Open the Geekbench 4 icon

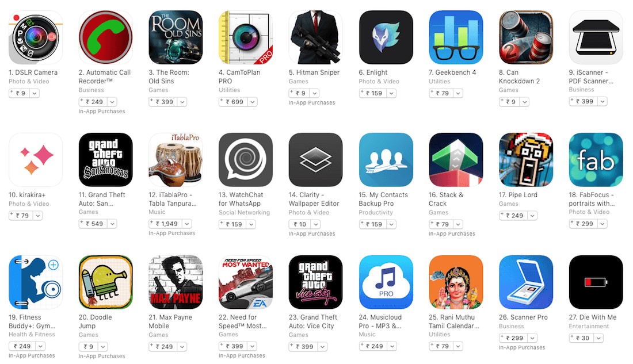click(x=456, y=37)
